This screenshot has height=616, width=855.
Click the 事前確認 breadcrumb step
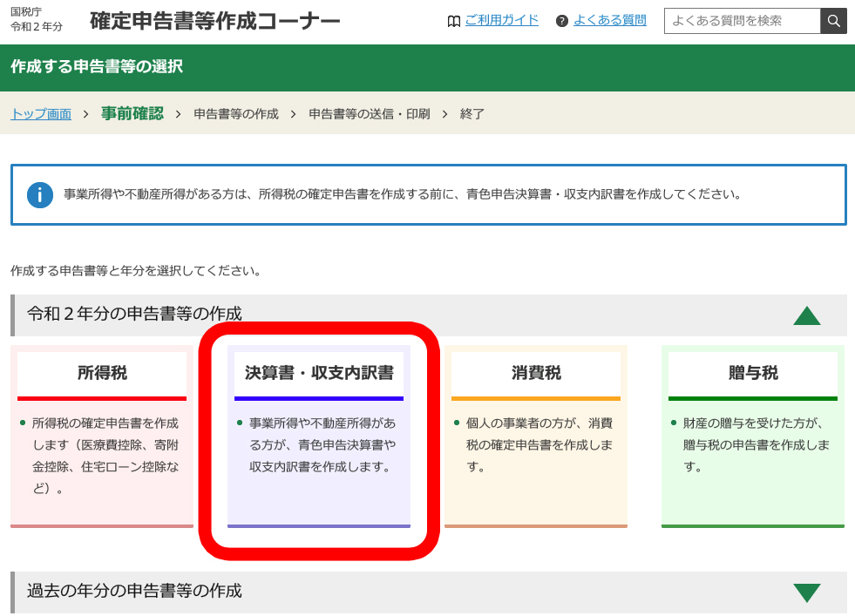point(132,113)
